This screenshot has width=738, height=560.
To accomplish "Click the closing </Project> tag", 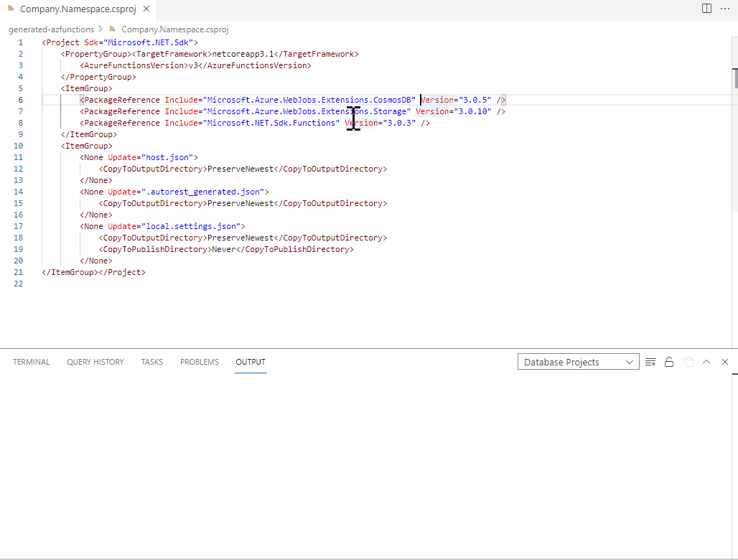I will (x=122, y=273).
